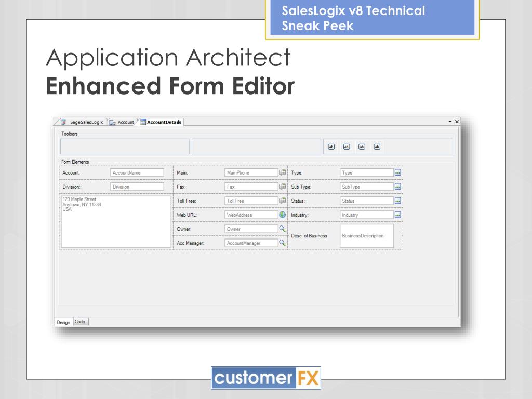
Task: Select the Division input field
Action: pos(137,187)
